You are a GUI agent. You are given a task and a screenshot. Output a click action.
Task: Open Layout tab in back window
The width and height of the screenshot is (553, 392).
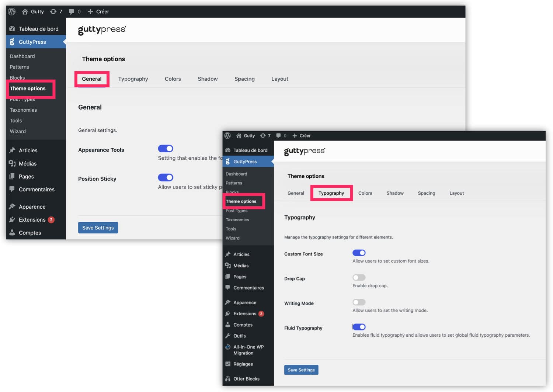[280, 79]
